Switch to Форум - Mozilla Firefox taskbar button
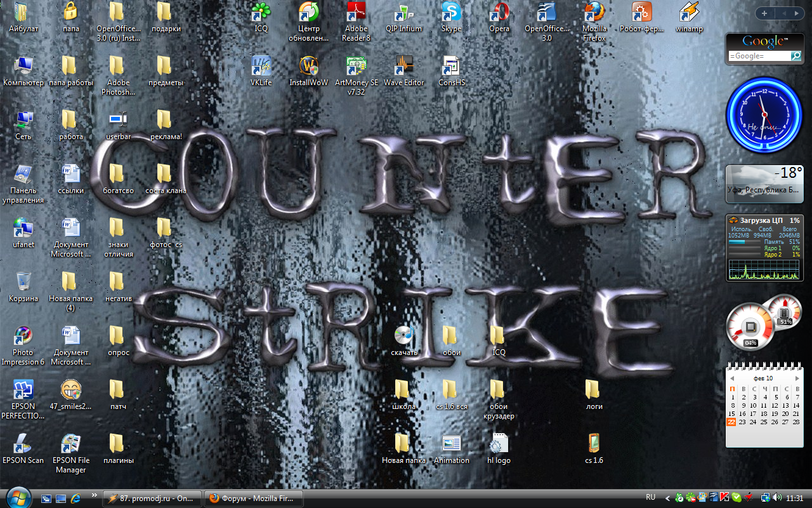The height and width of the screenshot is (508, 812). point(254,498)
